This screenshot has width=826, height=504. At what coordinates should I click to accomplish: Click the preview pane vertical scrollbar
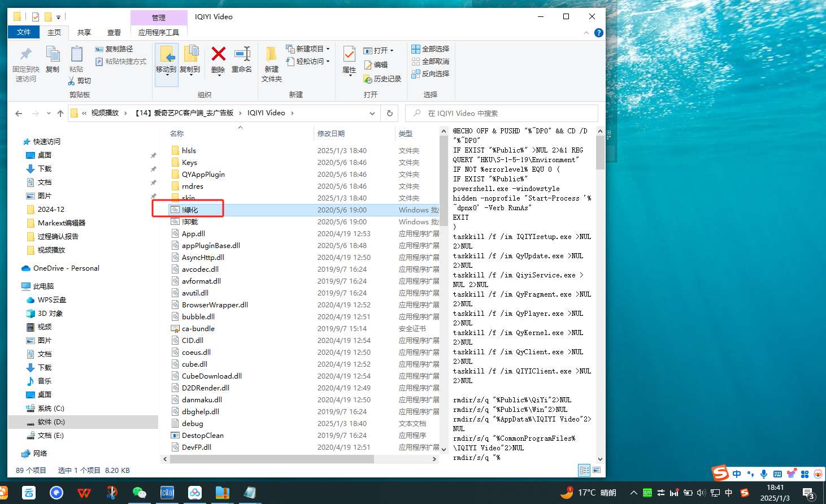coord(600,153)
